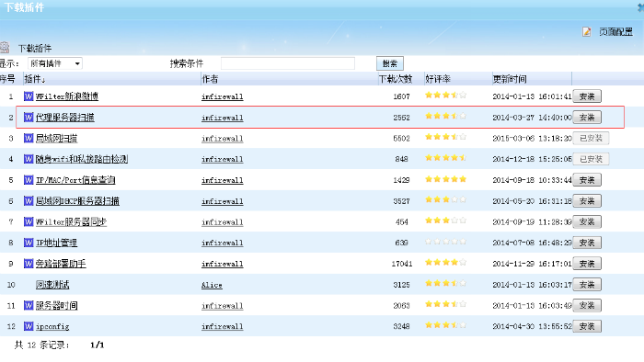Open the 网速测试 plugin link
This screenshot has width=644, height=362.
click(x=52, y=285)
